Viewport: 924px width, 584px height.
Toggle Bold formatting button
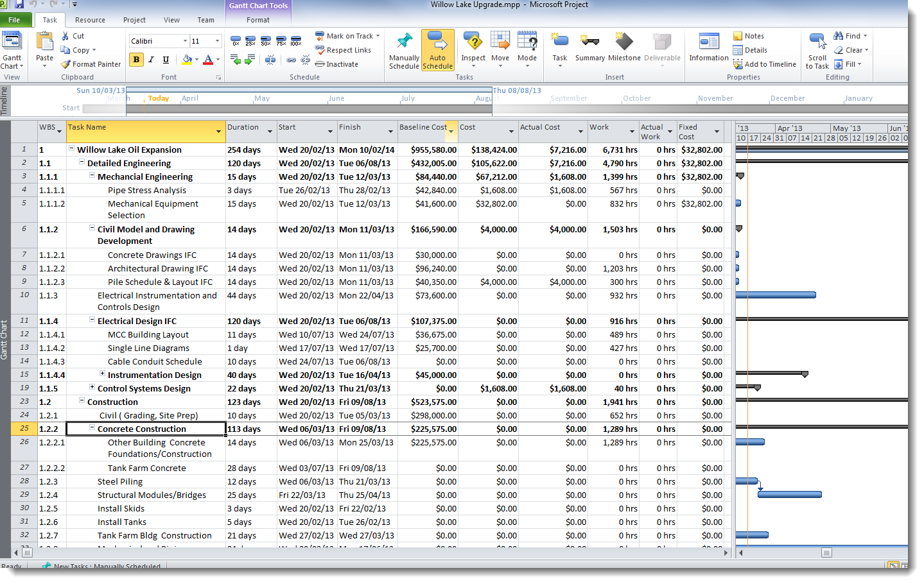[x=136, y=60]
